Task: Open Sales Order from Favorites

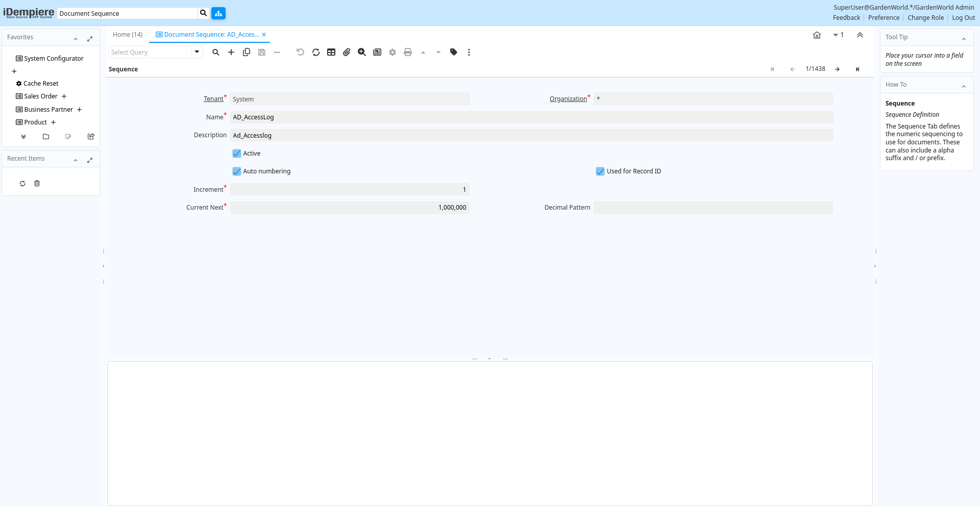Action: click(x=40, y=96)
